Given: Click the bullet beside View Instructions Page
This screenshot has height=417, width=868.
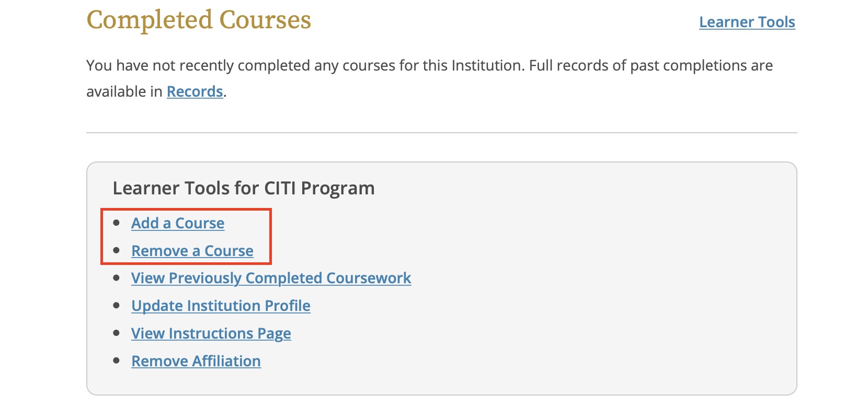Looking at the screenshot, I should pos(117,333).
